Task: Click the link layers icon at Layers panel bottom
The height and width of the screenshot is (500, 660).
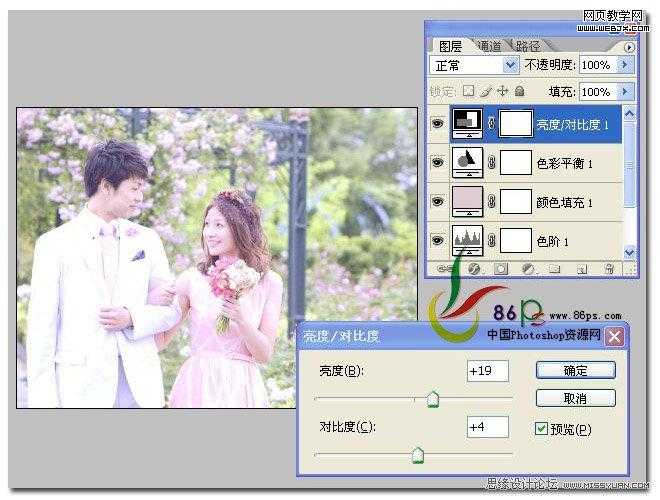Action: [445, 269]
